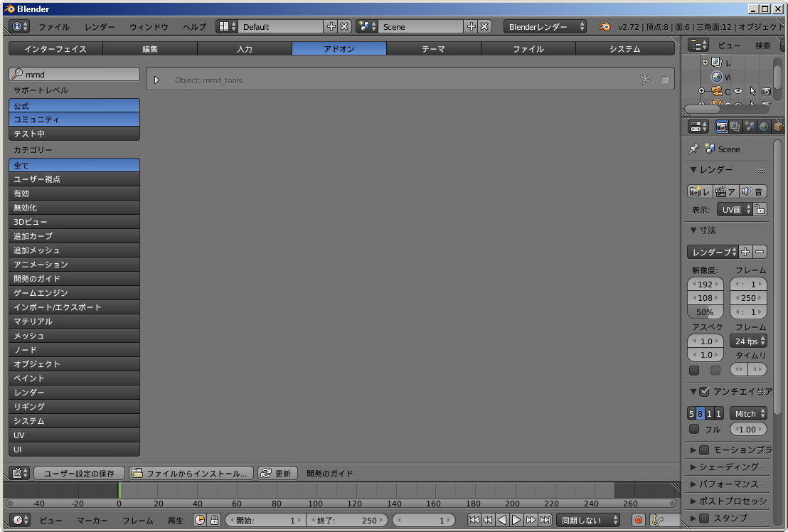
Task: Add a render preset with plus button
Action: (746, 252)
